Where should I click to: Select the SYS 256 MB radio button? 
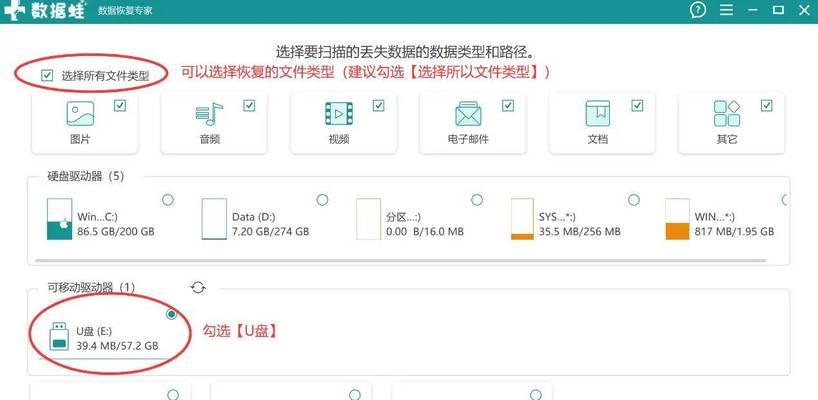point(634,200)
